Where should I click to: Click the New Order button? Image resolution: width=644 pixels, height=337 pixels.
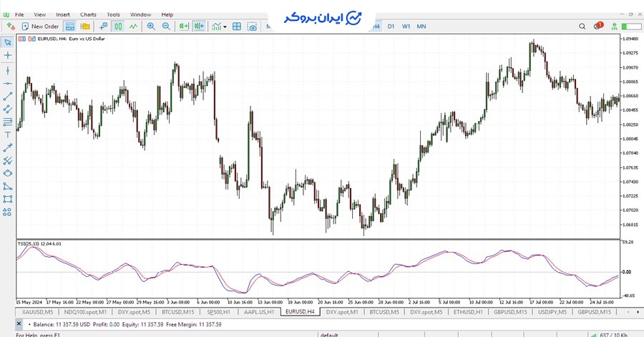[x=40, y=26]
